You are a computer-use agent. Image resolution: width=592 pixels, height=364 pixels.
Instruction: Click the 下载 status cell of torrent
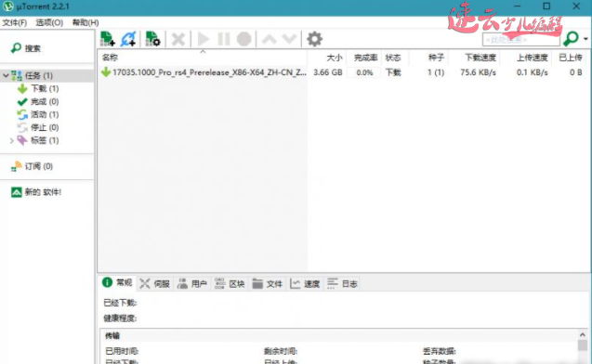click(393, 72)
